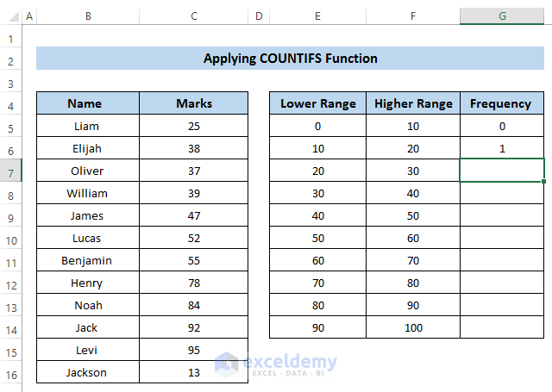Screen dimensions: 552x392
Task: Click Higher Range cell with value 50
Action: click(413, 215)
